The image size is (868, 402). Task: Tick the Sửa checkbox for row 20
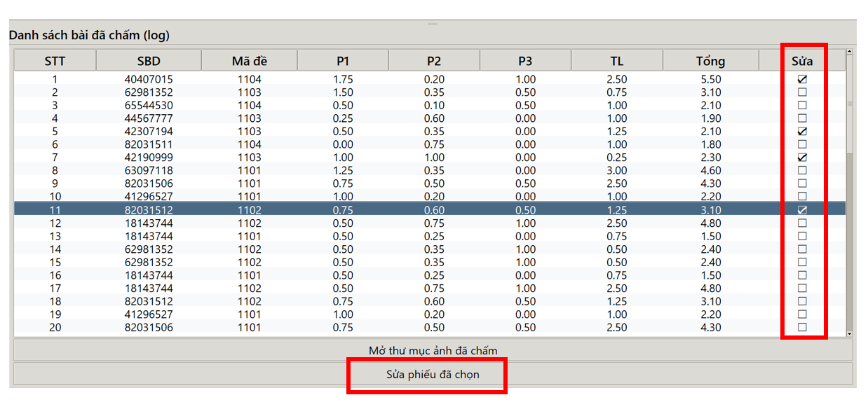pos(802,327)
